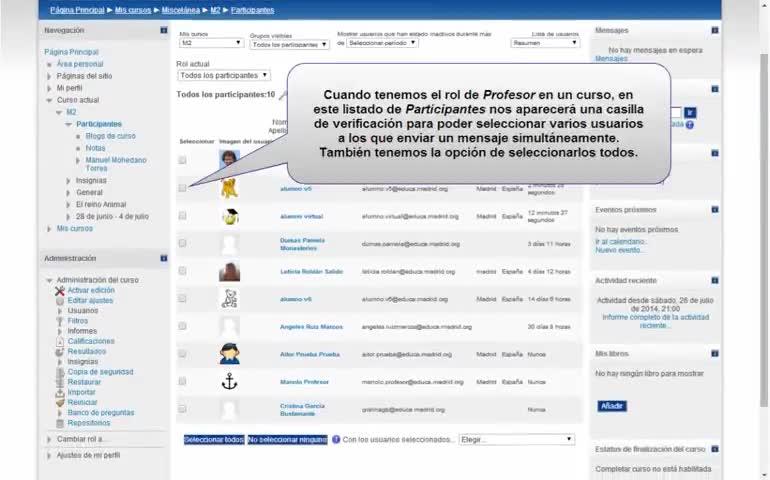This screenshot has width=770, height=480.
Task: Click the Reiniciar icon
Action: [x=60, y=403]
